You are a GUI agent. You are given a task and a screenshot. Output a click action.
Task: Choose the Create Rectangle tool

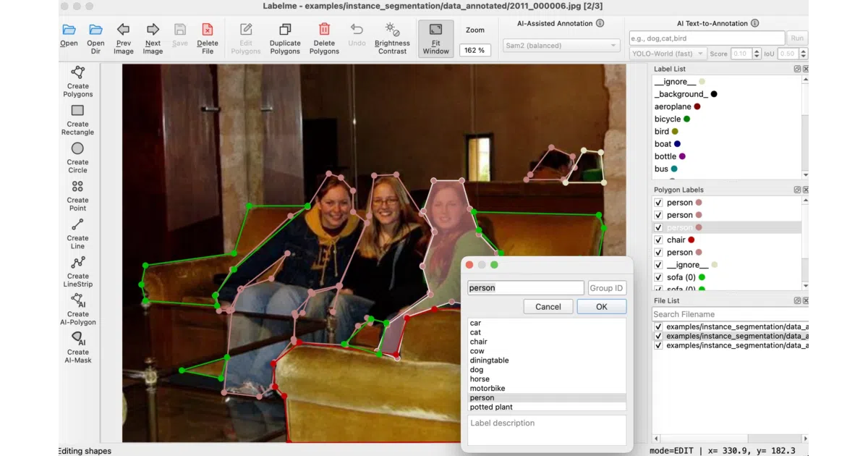point(77,119)
